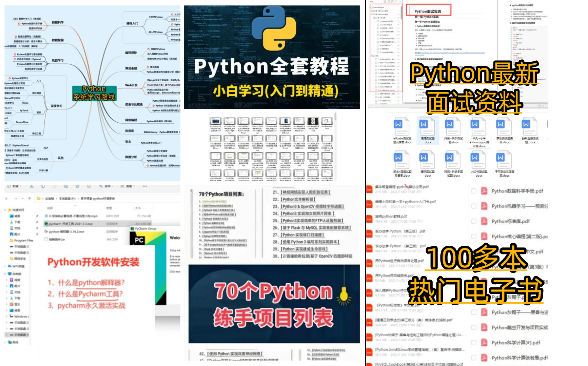Open the 新建 new-item dropdown
The width and height of the screenshot is (588, 366).
(13, 186)
